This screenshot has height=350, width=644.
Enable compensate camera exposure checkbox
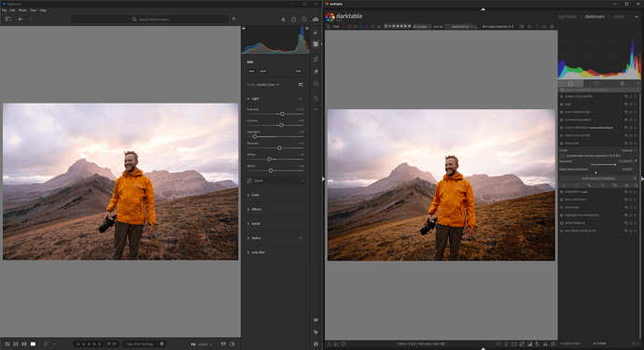point(562,156)
